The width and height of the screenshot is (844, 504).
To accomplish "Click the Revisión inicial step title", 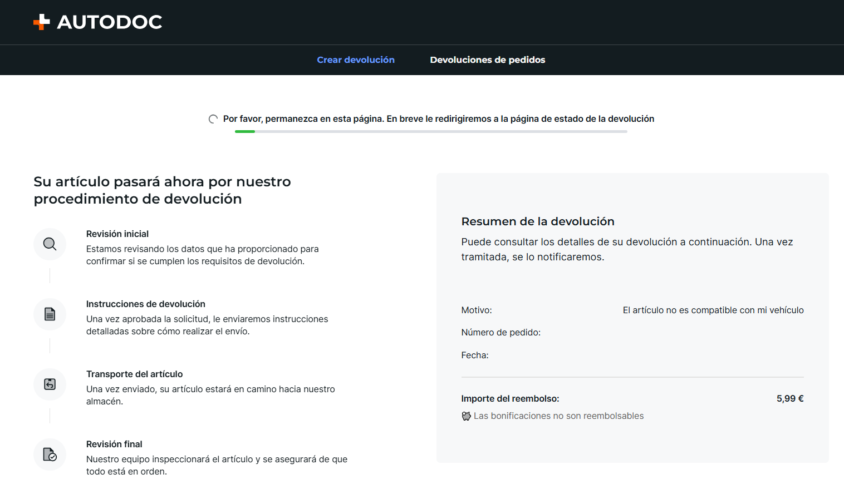I will [117, 234].
